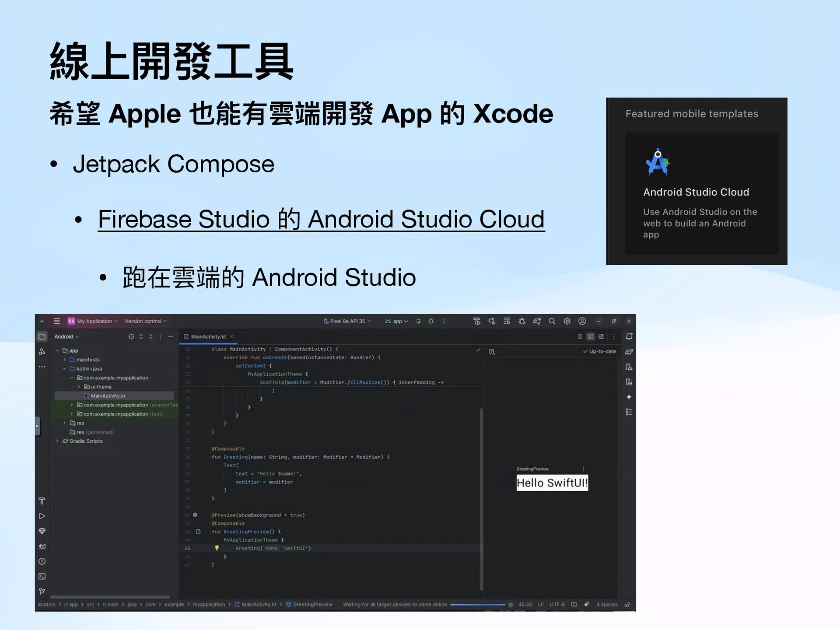Cancel the waiting-for-devices progress task
The height and width of the screenshot is (630, 840).
tap(511, 605)
